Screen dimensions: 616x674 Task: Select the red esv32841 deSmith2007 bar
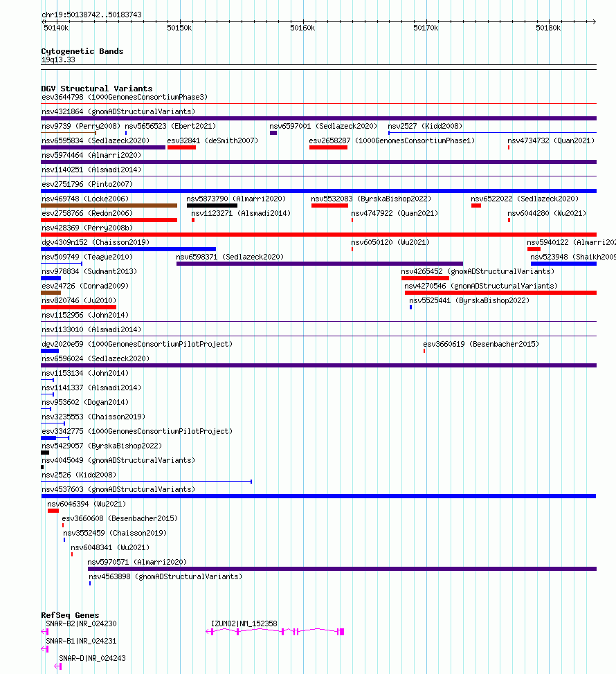[181, 147]
